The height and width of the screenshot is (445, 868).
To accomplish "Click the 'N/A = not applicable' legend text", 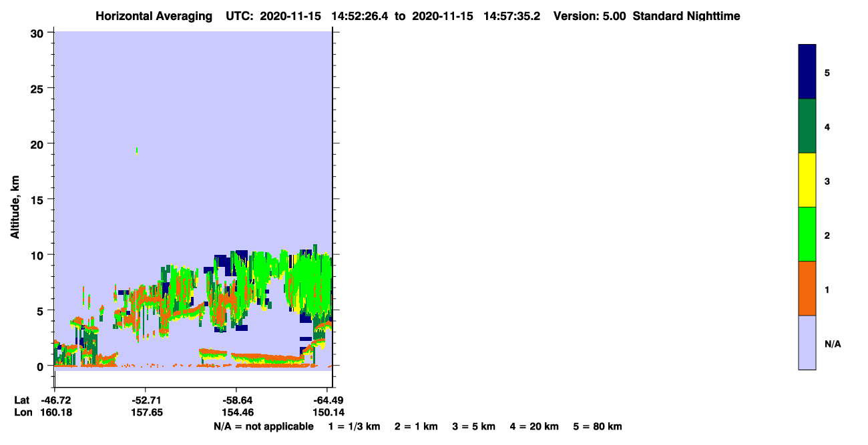I will coord(264,427).
